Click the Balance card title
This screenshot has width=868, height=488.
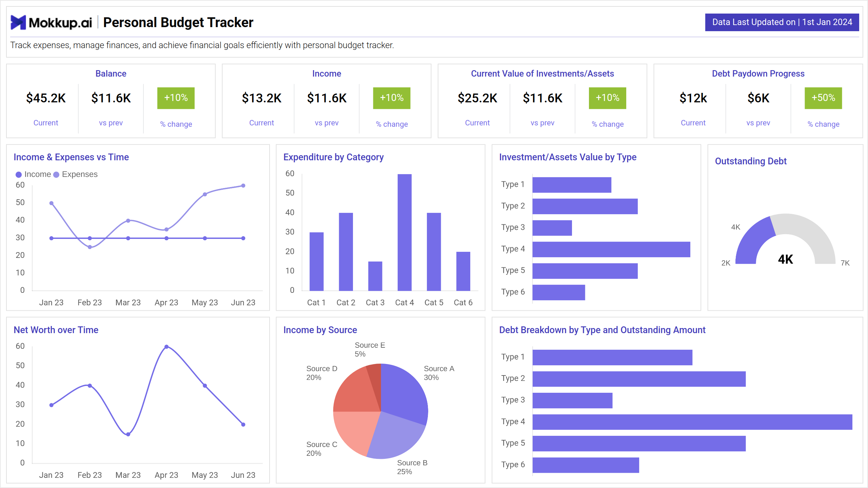pos(111,74)
